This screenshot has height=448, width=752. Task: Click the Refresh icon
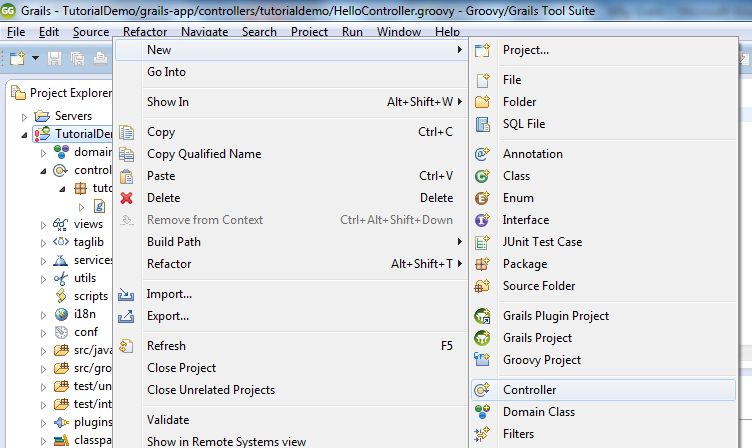(x=126, y=346)
